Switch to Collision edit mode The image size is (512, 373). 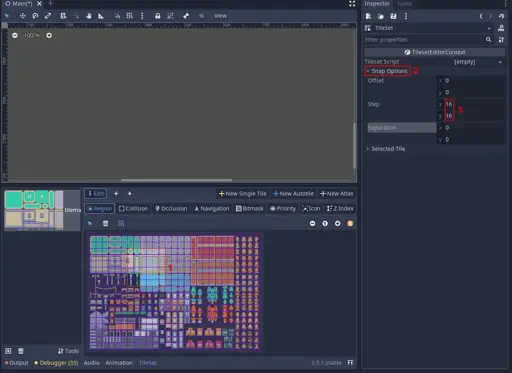coord(133,208)
